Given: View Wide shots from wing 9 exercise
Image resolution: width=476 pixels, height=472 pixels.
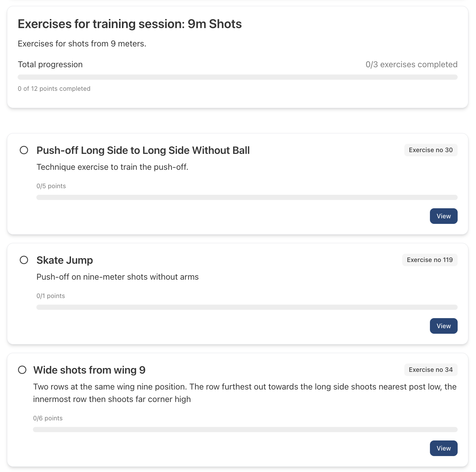Looking at the screenshot, I should (x=443, y=448).
